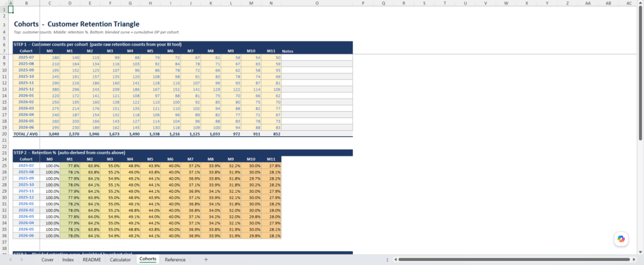Click the 'Cohorts - Customer Retention Triangle' title

tap(77, 24)
